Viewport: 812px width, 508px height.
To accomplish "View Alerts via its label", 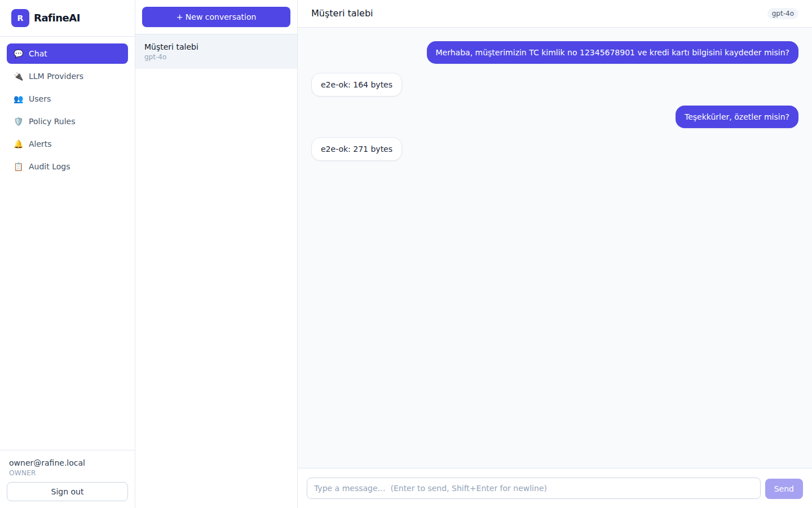I will [40, 144].
